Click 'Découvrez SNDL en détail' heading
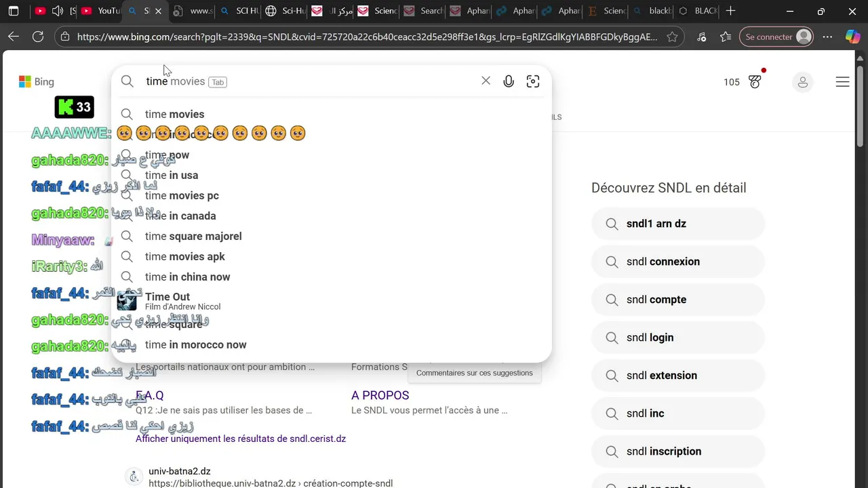868x488 pixels. (x=669, y=188)
